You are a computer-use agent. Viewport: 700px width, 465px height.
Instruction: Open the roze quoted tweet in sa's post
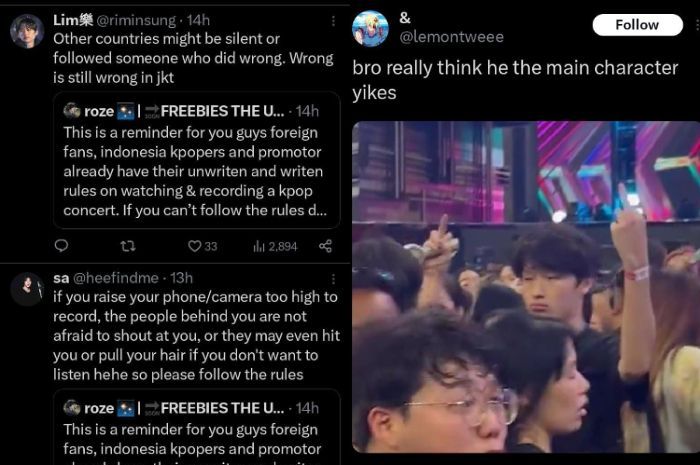pos(196,427)
